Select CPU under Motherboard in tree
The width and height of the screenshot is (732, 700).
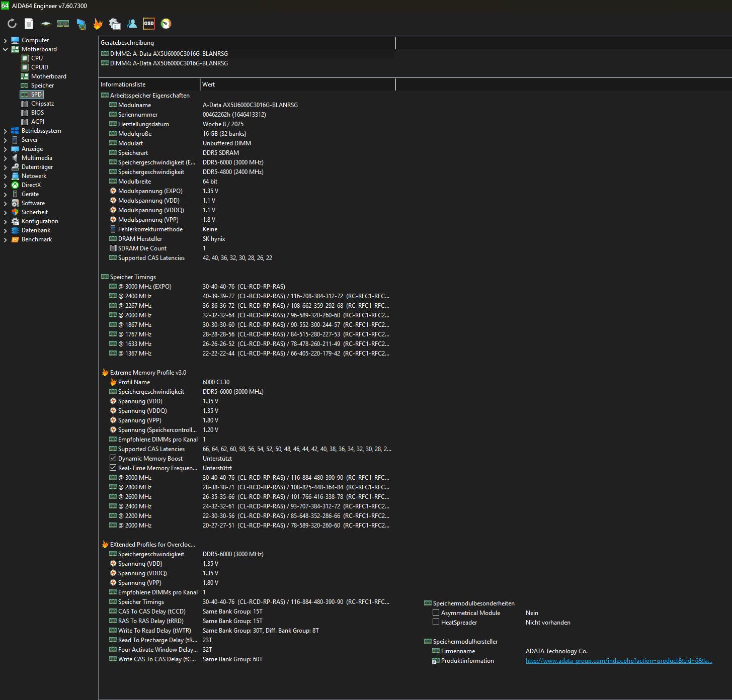coord(37,58)
